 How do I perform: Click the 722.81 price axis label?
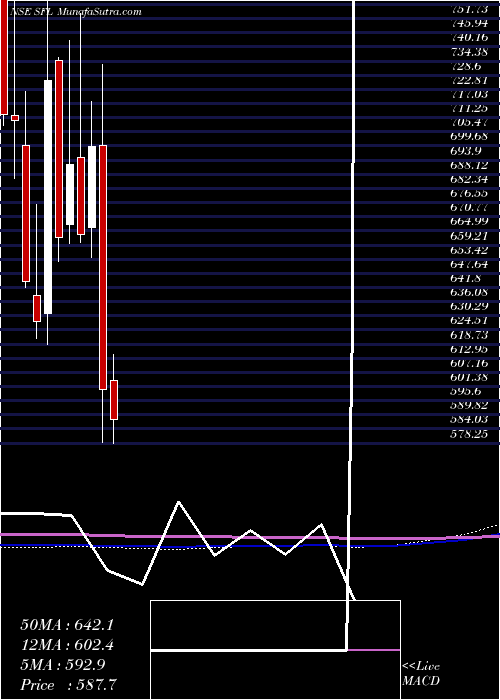pos(469,81)
